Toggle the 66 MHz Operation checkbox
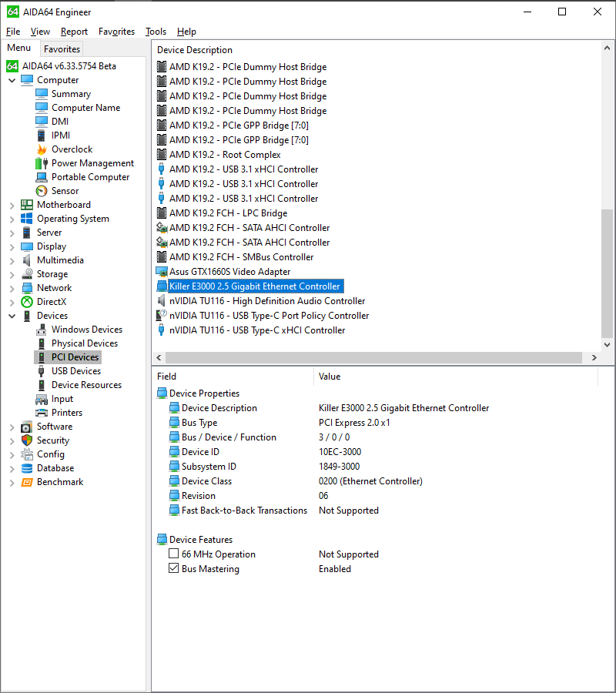Screen dimensions: 616x693 (174, 554)
